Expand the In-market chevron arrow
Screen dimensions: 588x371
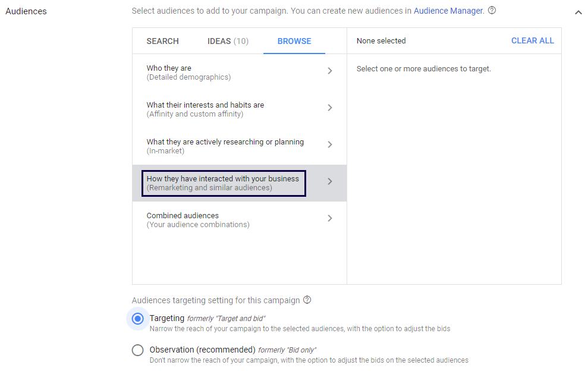[x=330, y=144]
